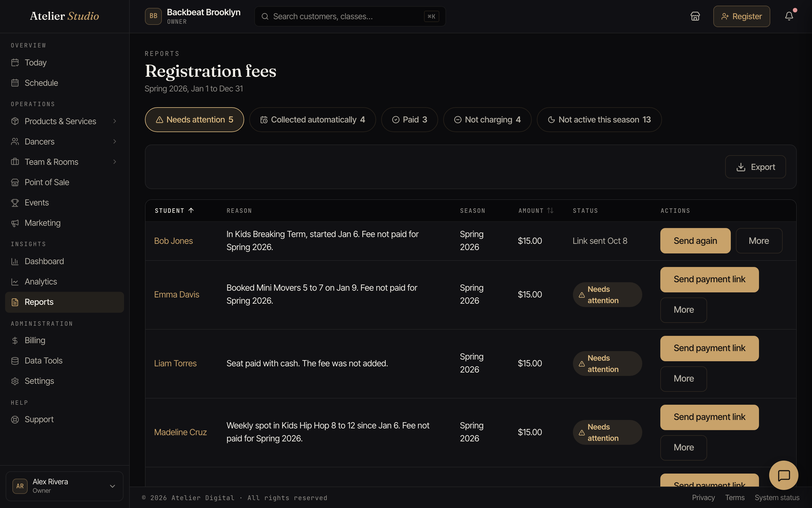Viewport: 812px width, 508px height.
Task: Click the Events trophy icon
Action: pyautogui.click(x=15, y=203)
